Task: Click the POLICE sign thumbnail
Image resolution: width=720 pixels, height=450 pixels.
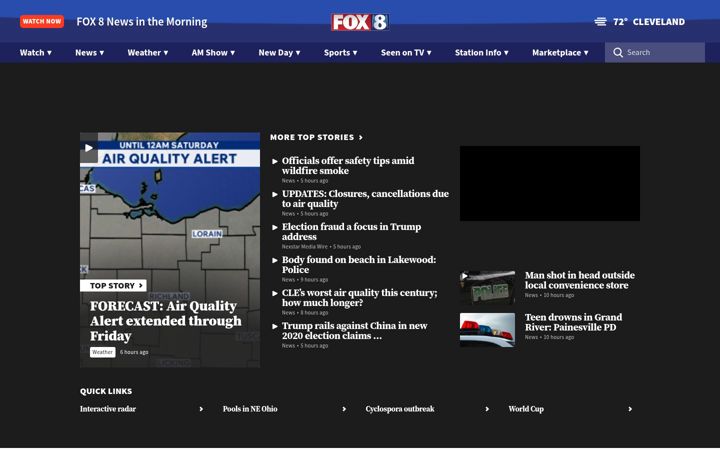Action: click(487, 288)
